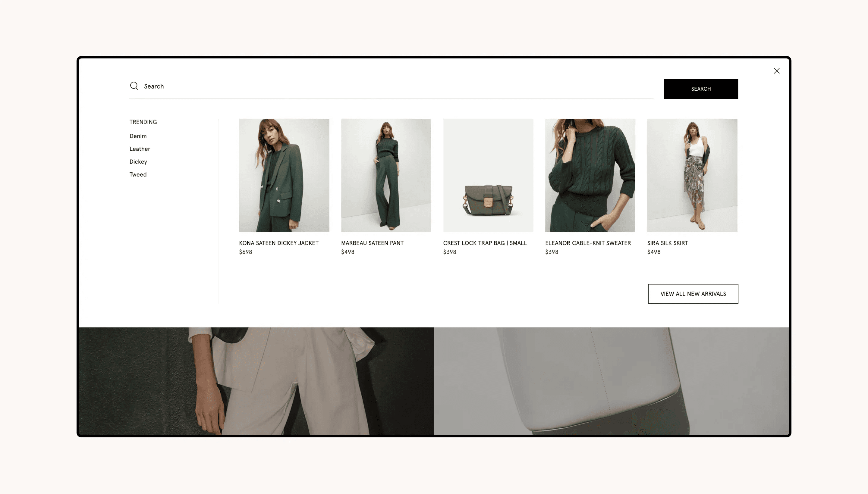Click the cream trousers banner image

tap(256, 381)
